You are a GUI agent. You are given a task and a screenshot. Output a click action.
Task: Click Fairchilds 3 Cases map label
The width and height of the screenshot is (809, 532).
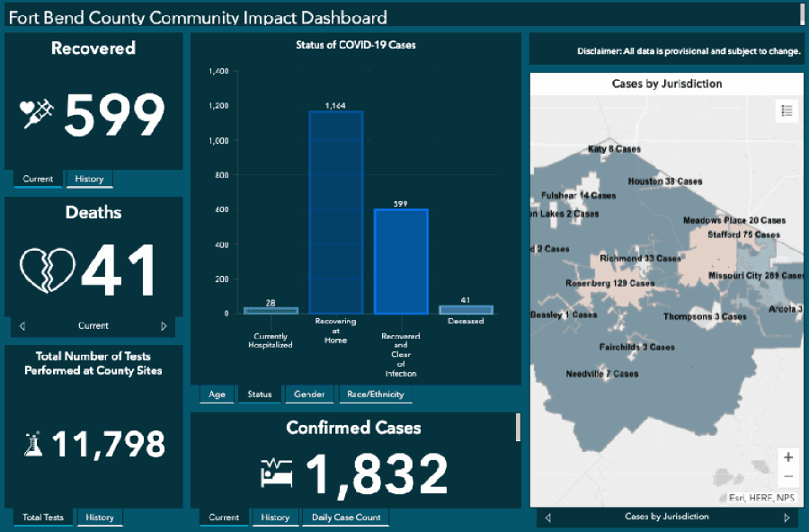[x=636, y=347]
